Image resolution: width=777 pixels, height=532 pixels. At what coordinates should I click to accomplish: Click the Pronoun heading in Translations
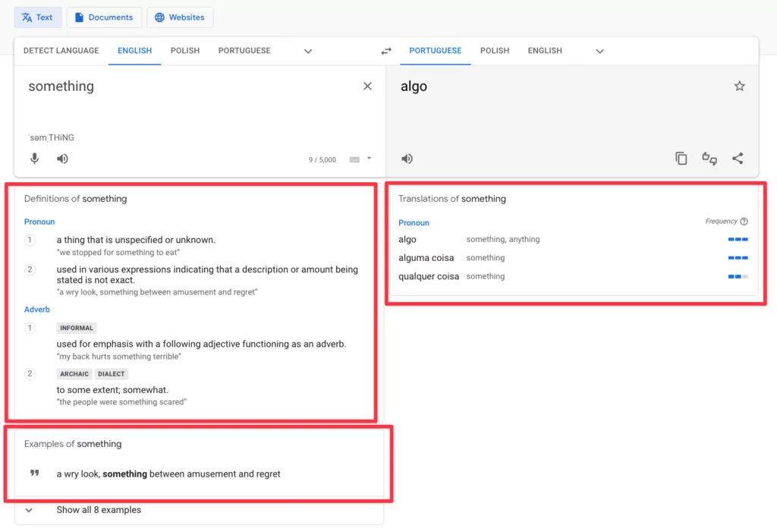(414, 223)
